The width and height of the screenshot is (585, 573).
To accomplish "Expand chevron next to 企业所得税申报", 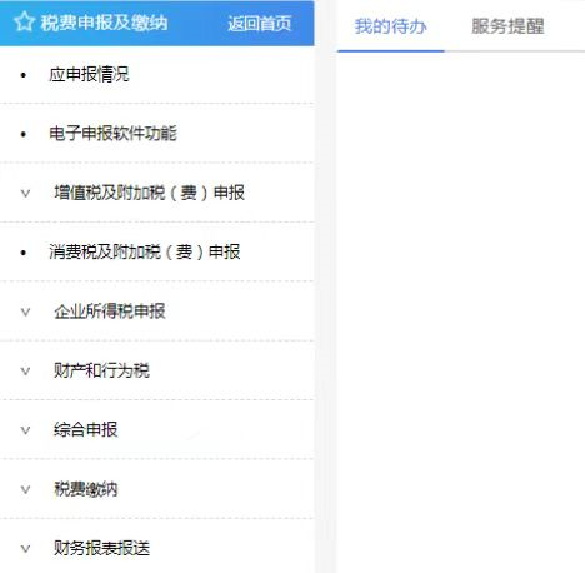I will click(x=25, y=312).
